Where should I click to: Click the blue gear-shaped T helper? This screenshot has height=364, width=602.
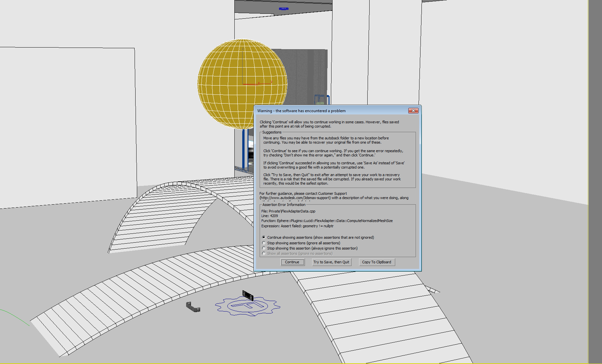(247, 307)
